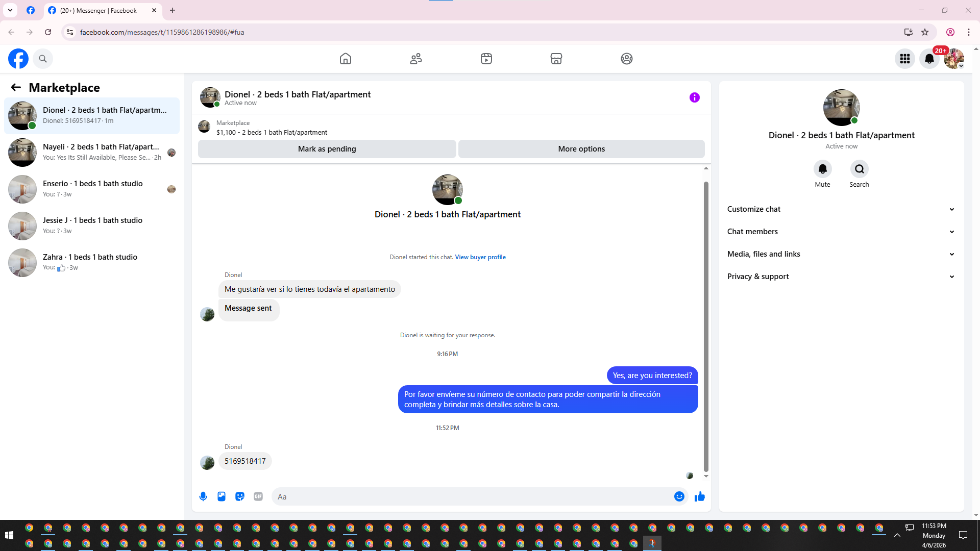Select the Messenger | Facebook tab

tap(102, 10)
